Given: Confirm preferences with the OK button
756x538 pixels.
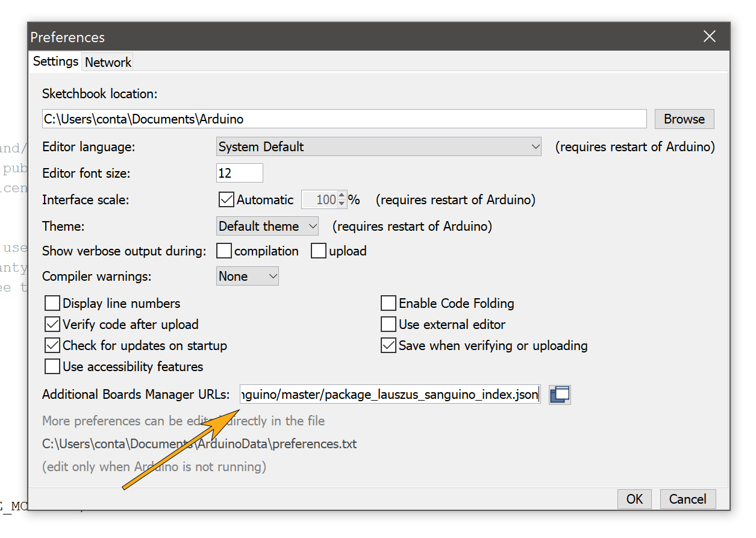Looking at the screenshot, I should 634,499.
